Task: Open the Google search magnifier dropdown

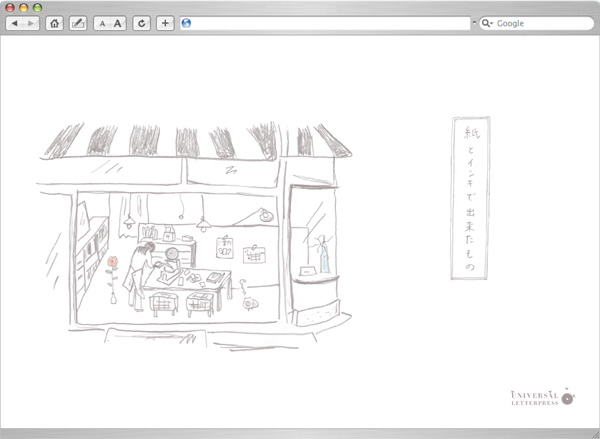Action: [487, 23]
